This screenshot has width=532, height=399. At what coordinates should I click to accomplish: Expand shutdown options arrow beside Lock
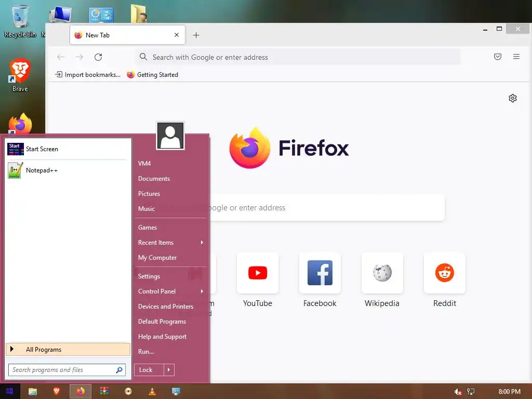point(169,370)
